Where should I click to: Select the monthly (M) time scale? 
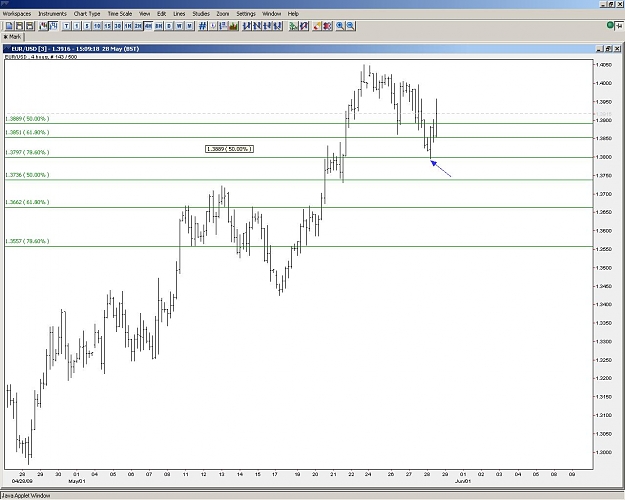point(189,26)
